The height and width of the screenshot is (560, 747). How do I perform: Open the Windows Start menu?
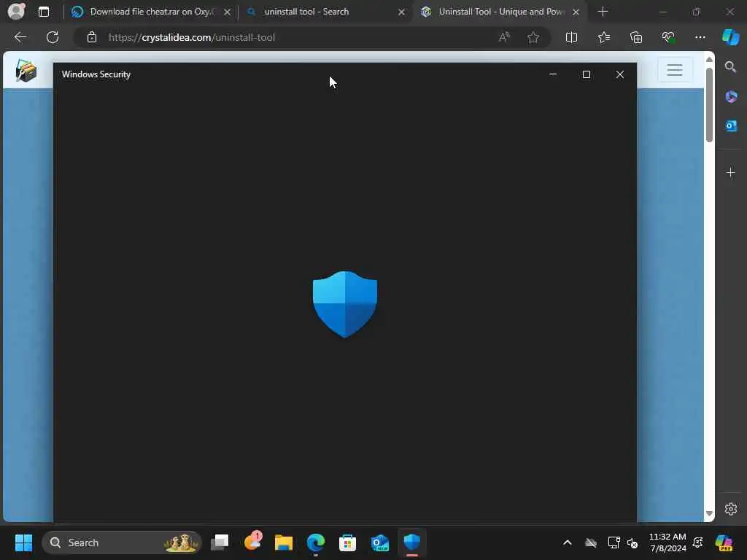pos(23,542)
